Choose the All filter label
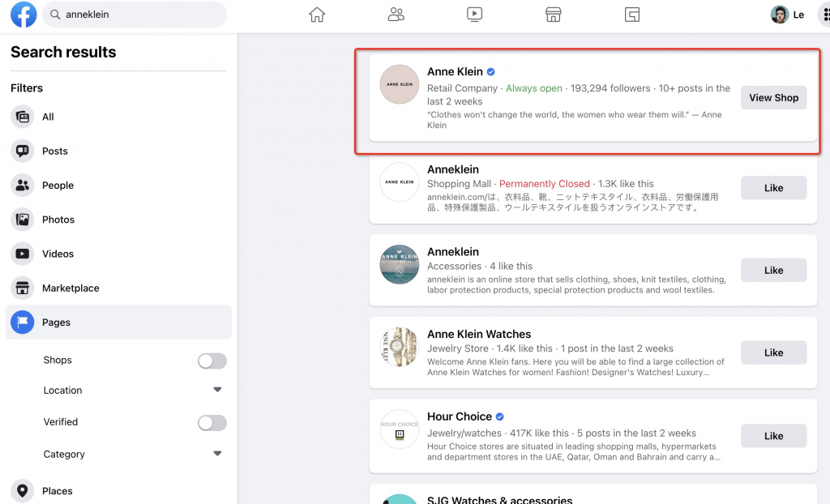 [48, 117]
